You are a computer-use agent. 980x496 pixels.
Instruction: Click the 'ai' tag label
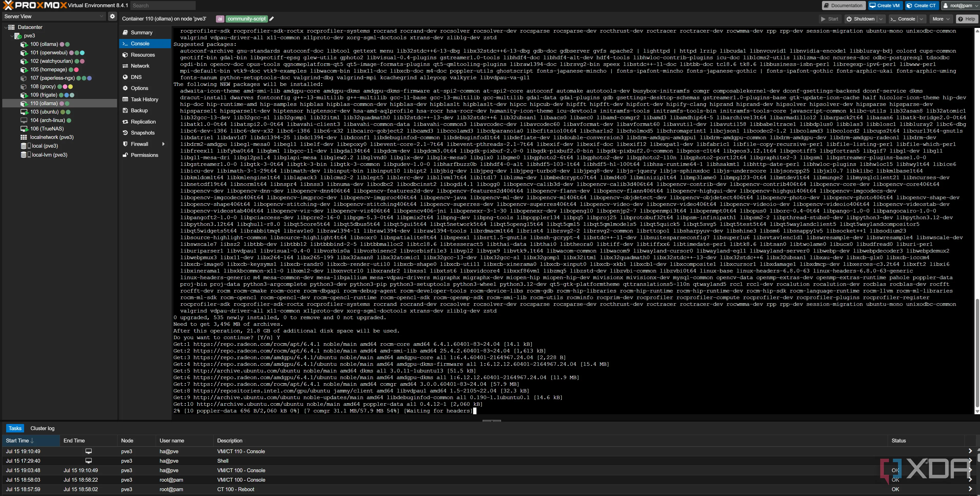220,19
